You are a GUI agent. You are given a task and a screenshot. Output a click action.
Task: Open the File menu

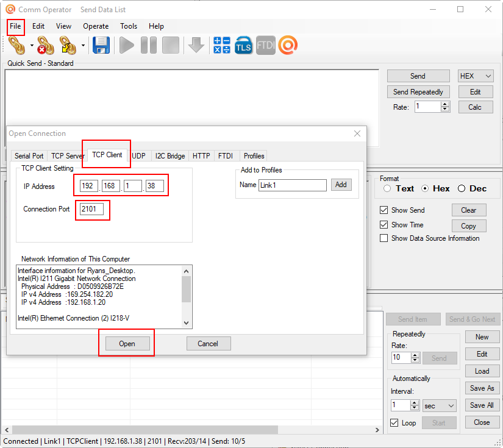(15, 26)
